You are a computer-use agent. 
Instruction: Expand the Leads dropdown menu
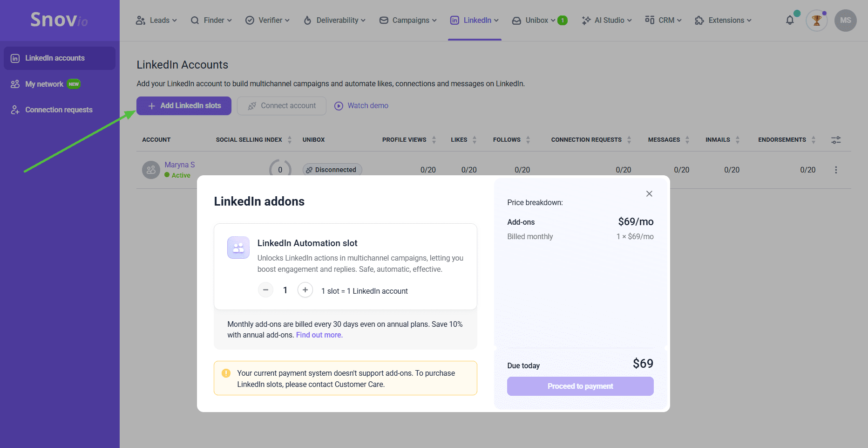tap(156, 21)
